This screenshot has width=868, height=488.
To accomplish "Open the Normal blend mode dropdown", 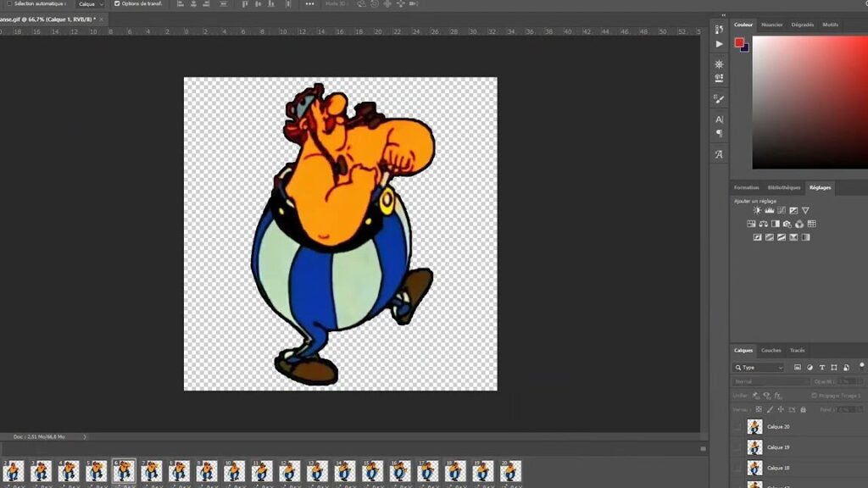I will coord(771,381).
